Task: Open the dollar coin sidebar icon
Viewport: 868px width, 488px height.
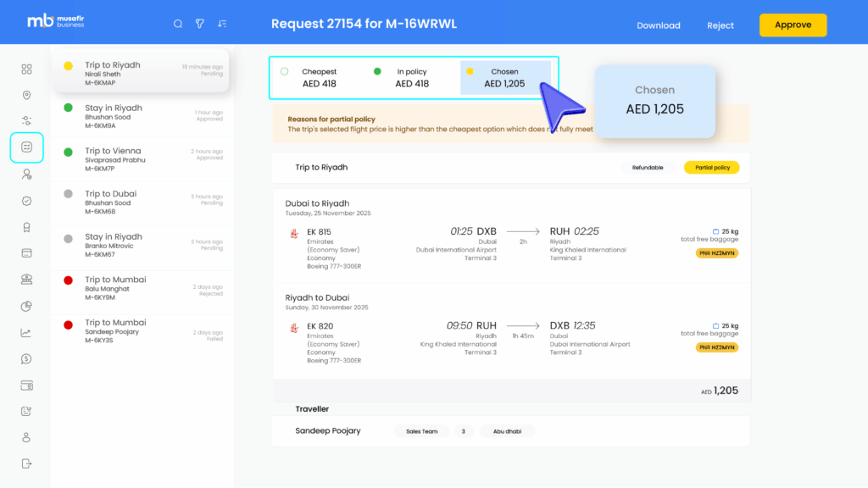Action: click(26, 359)
